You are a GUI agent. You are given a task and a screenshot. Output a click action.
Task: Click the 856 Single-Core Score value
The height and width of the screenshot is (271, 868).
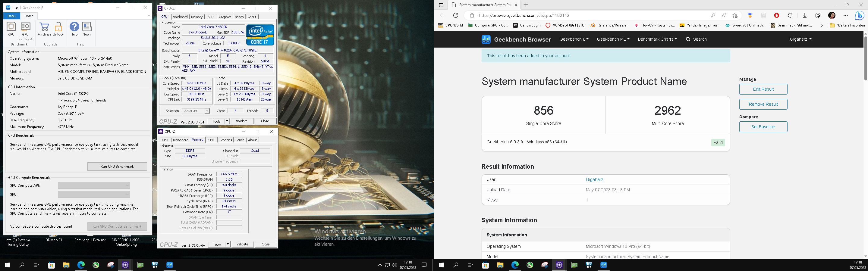(543, 111)
